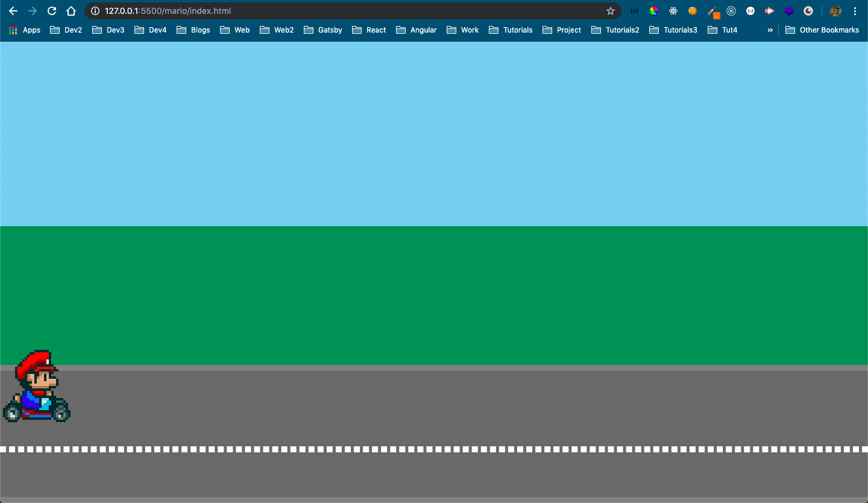Open the concentric circles extension icon
The image size is (868, 503).
coord(731,11)
